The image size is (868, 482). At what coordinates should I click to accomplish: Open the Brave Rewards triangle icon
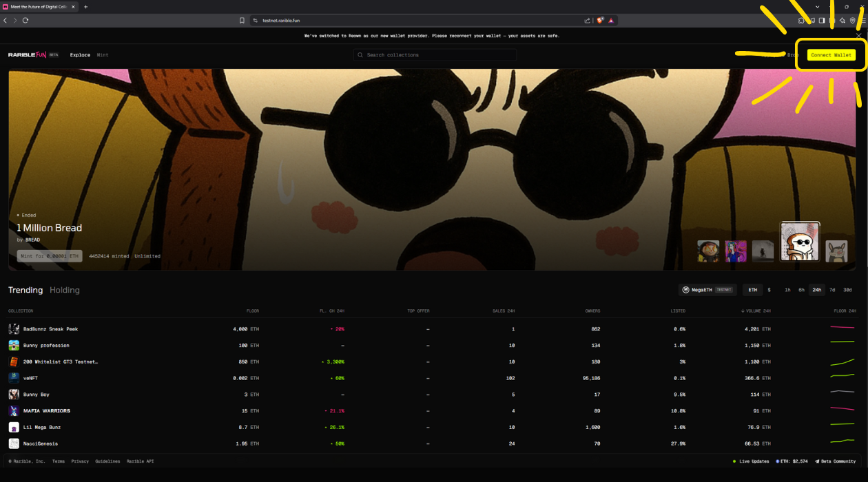click(611, 21)
